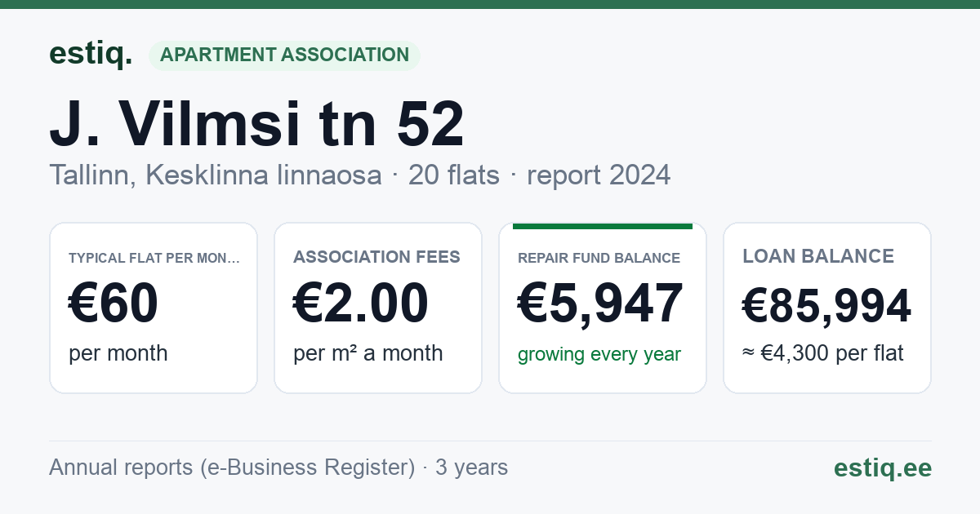
Task: Click the €85,994 value
Action: tap(826, 306)
